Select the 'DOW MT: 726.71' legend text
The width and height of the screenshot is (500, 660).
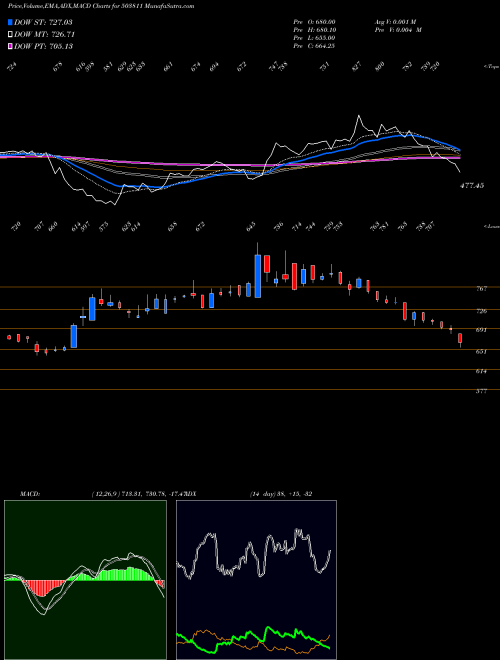coord(44,34)
